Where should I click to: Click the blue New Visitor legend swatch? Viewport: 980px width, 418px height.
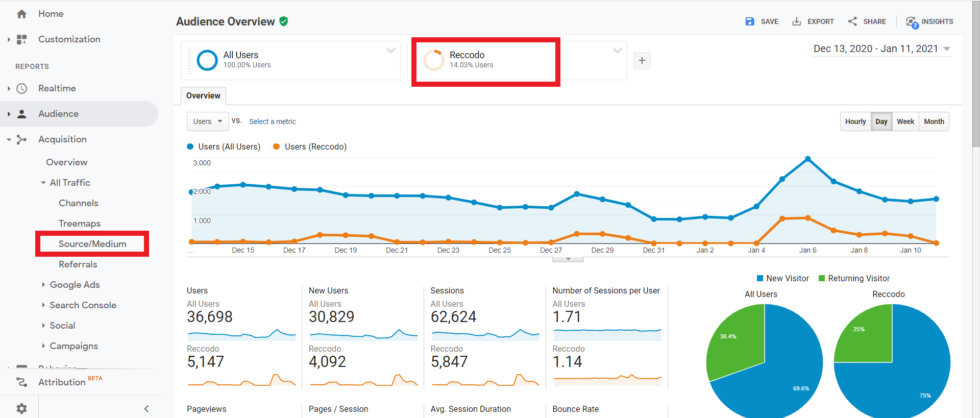(760, 278)
